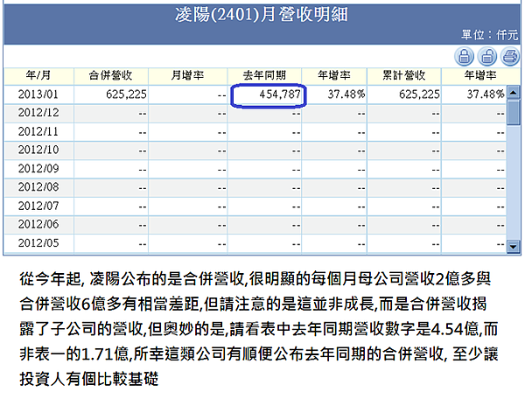Select the 2012/11 row date
This screenshot has height=420, width=525.
click(x=38, y=131)
